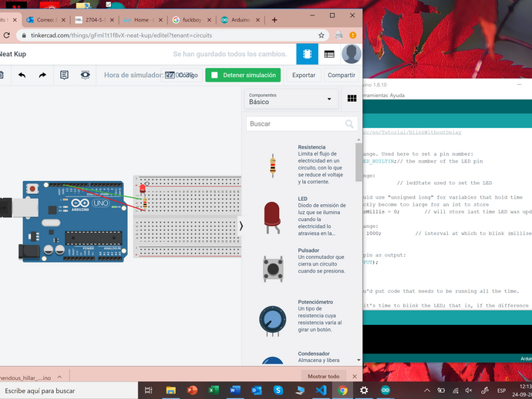This screenshot has height=399, width=532.
Task: Open the user profile avatar menu
Action: pyautogui.click(x=351, y=54)
